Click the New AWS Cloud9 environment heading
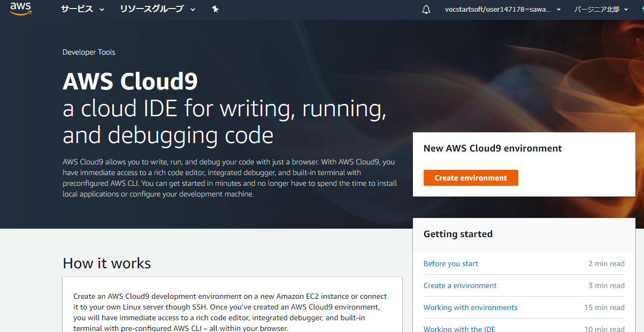 [493, 148]
